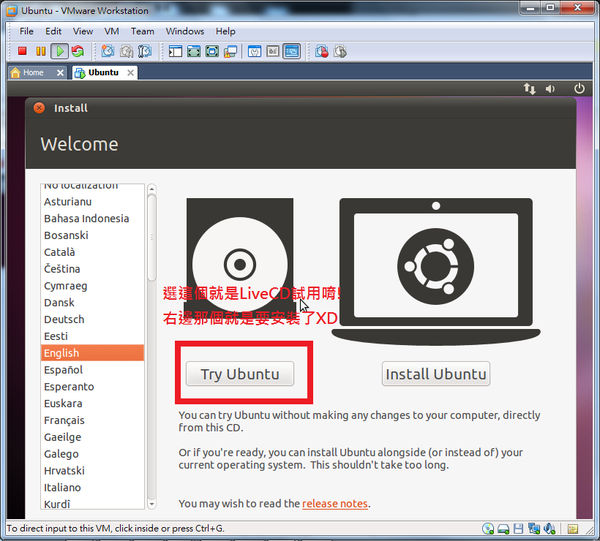Enter Full Screen mode via toolbar icon
This screenshot has width=600, height=541.
click(x=212, y=51)
